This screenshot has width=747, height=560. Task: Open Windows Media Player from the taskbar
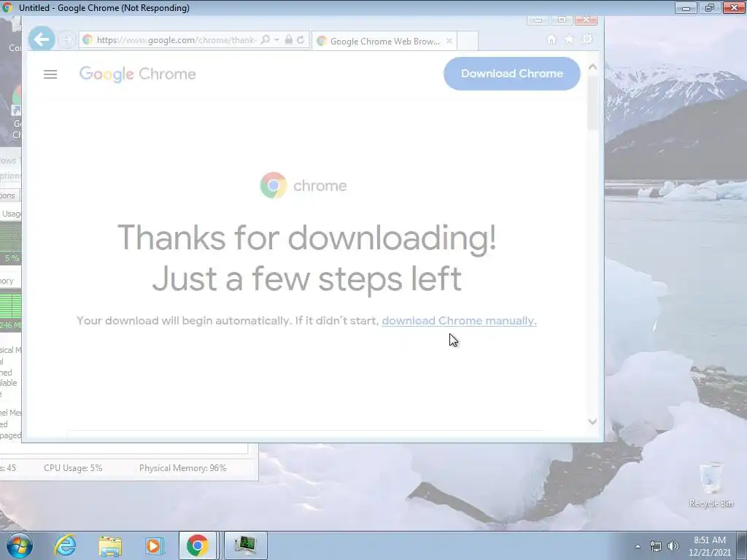155,545
